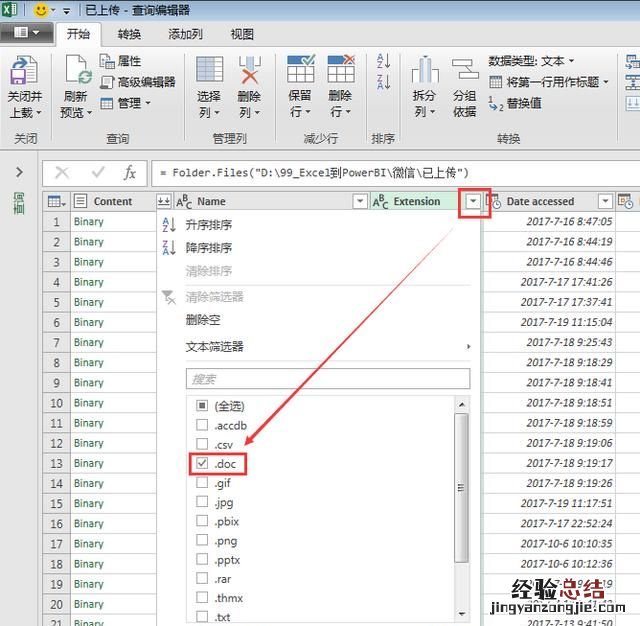Check the .pbix extension checkbox
This screenshot has height=626, width=640.
(x=202, y=521)
